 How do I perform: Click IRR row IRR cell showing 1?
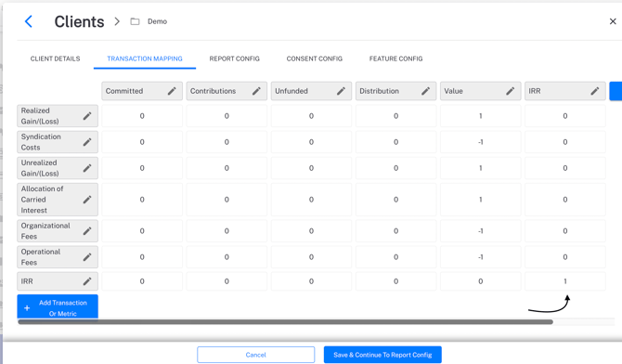pos(565,281)
